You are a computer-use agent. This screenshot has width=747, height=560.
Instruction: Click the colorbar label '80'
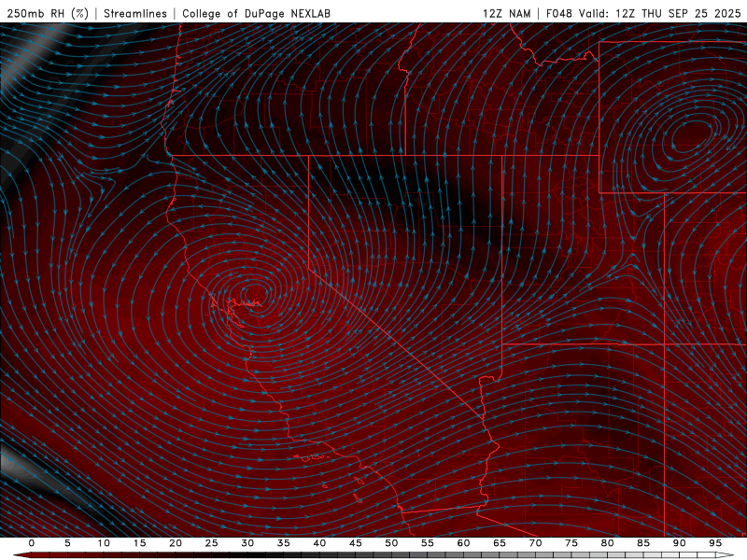[x=607, y=543]
